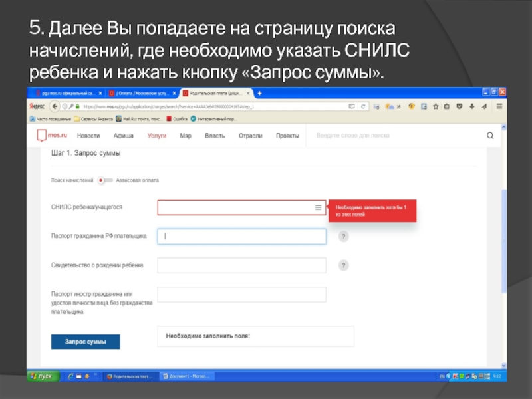Screen dimensions: 532x399
Task: Open the downloads arrow icon
Action: [x=471, y=106]
